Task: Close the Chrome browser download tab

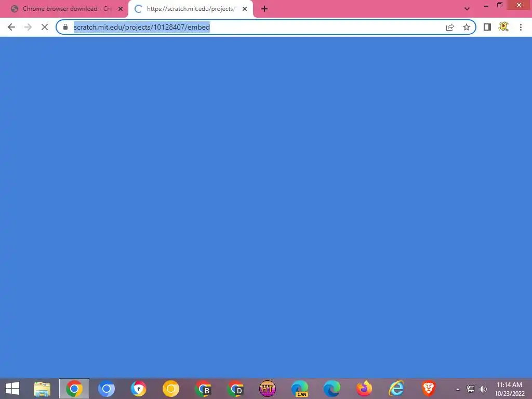Action: (121, 9)
